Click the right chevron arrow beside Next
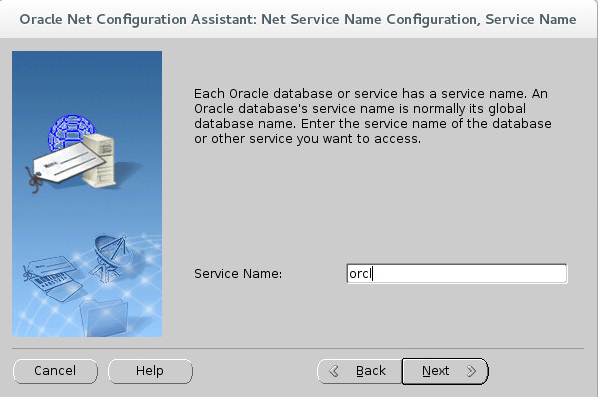 [x=471, y=371]
